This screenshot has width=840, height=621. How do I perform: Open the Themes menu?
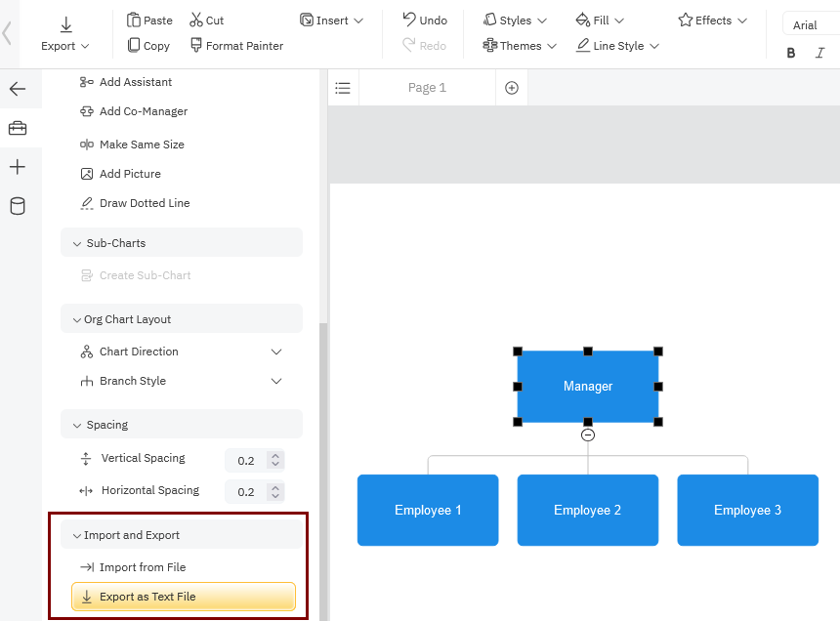[520, 46]
